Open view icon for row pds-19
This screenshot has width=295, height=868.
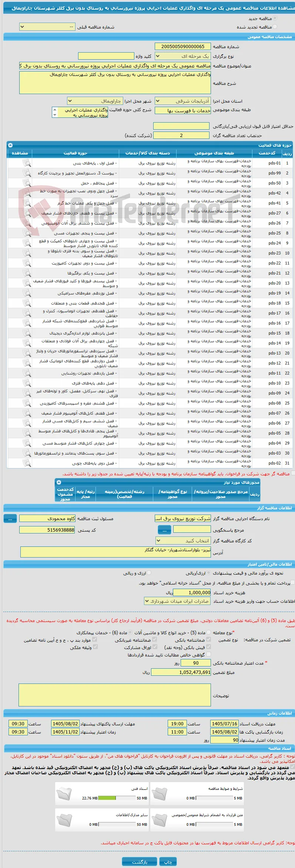pos(27,293)
